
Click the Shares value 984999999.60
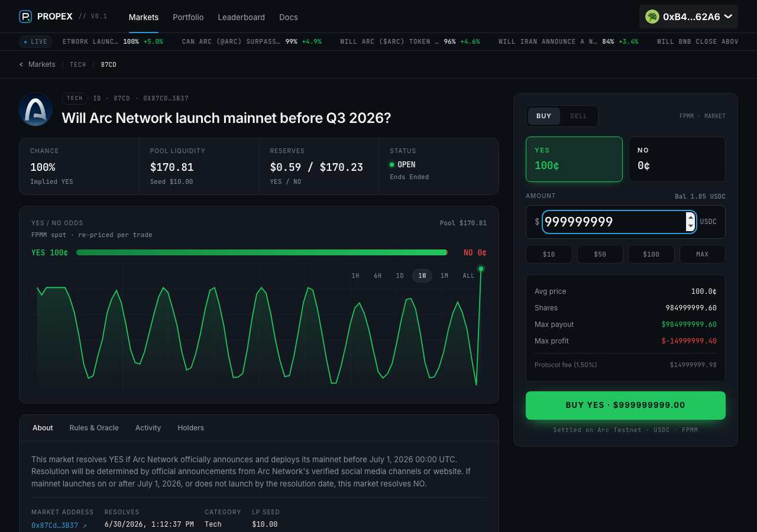(691, 308)
